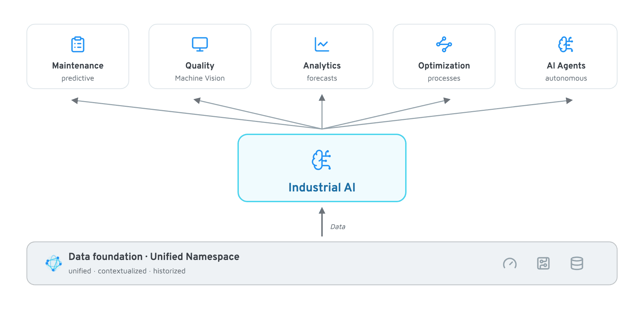
Task: Click the Unified Namespace network logo icon
Action: coord(54,263)
